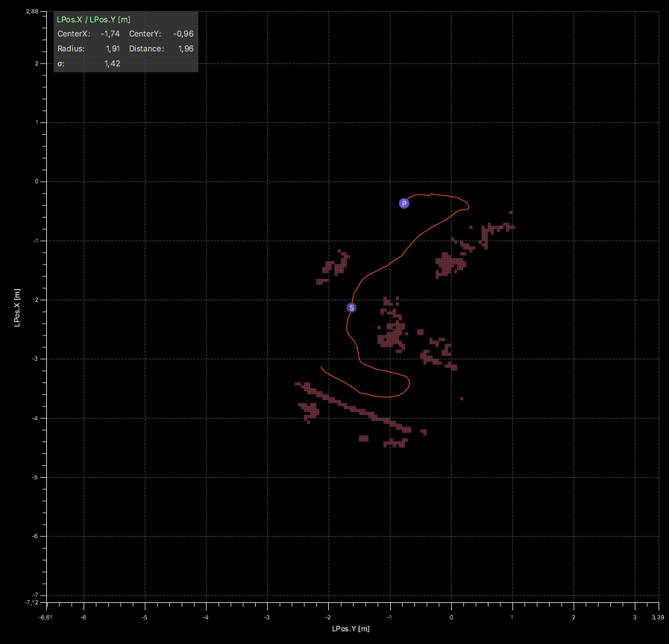This screenshot has width=669, height=644.
Task: Click the CenterY value -0,96
Action: (x=183, y=34)
